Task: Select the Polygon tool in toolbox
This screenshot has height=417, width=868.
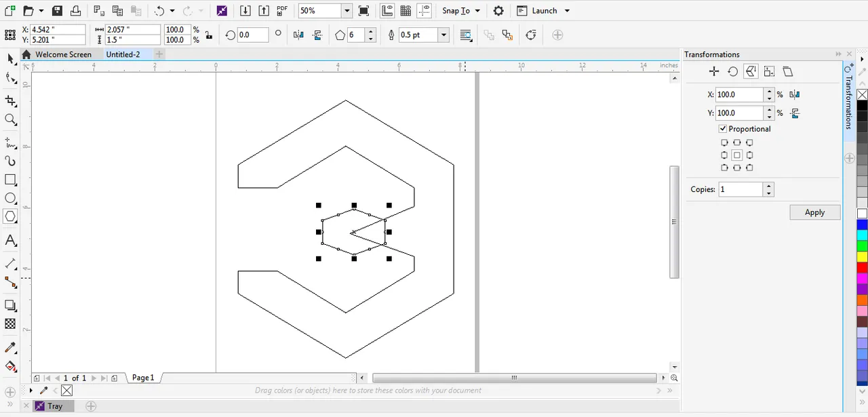Action: (11, 217)
